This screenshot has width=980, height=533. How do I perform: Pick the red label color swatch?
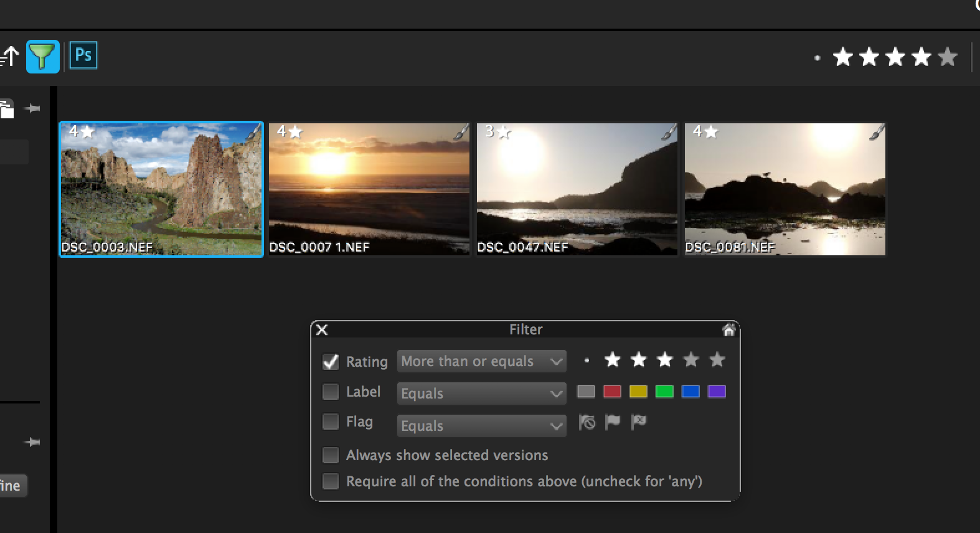coord(612,392)
